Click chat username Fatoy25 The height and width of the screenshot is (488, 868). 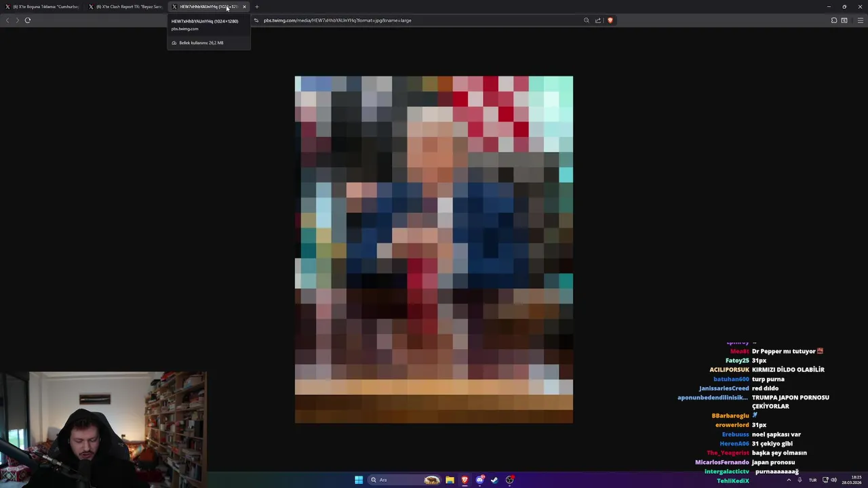pos(737,361)
